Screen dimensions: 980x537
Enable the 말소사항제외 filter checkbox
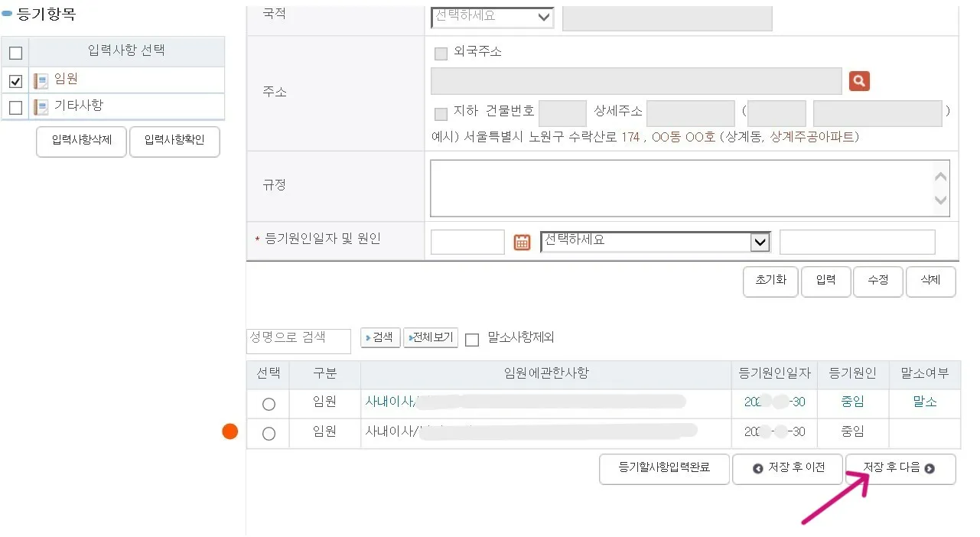coord(472,340)
